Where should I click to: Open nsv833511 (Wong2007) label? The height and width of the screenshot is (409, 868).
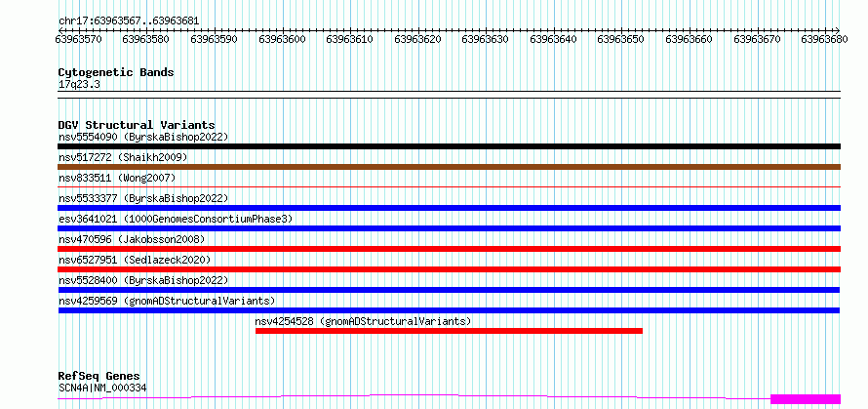tap(117, 178)
